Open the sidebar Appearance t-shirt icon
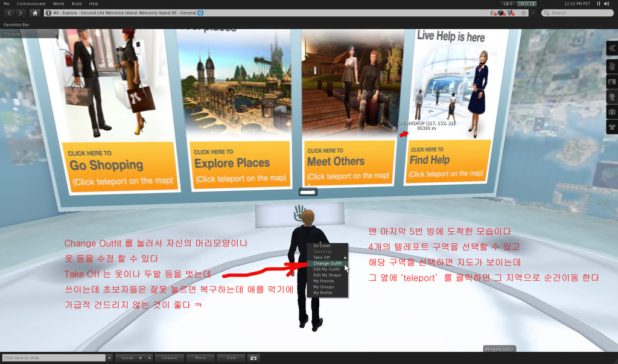 point(612,127)
